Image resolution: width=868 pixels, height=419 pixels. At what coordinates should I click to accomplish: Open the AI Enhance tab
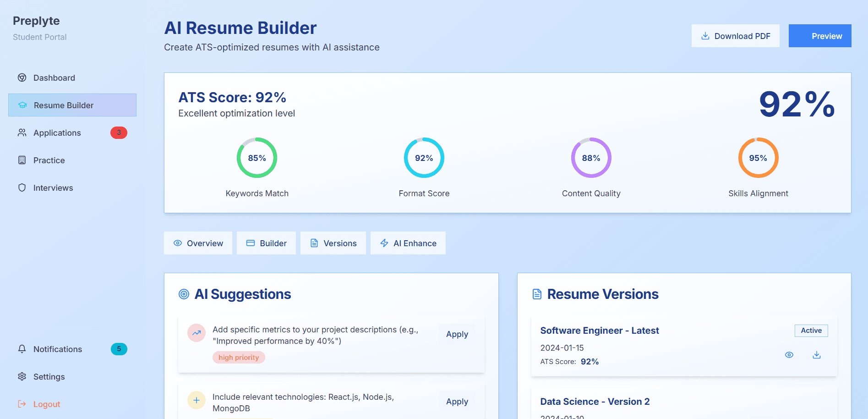click(x=408, y=243)
